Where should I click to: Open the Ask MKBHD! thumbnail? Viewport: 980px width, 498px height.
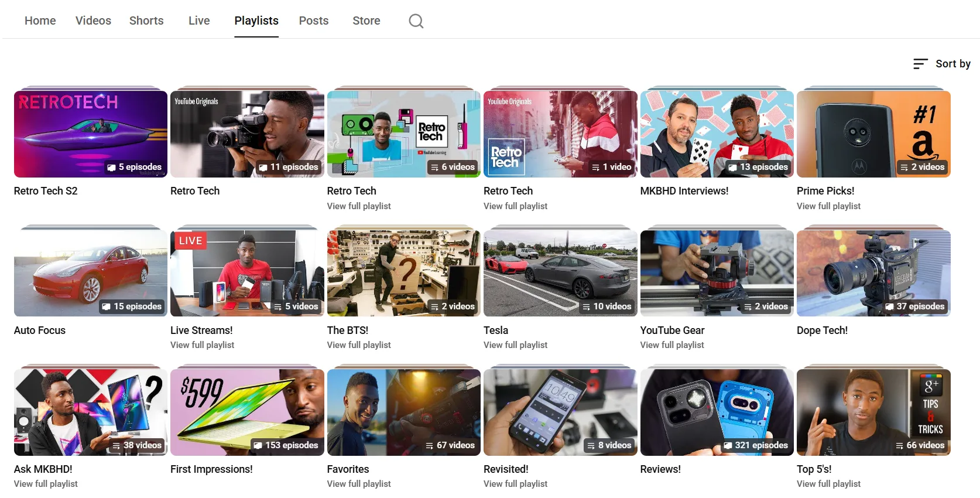click(91, 412)
